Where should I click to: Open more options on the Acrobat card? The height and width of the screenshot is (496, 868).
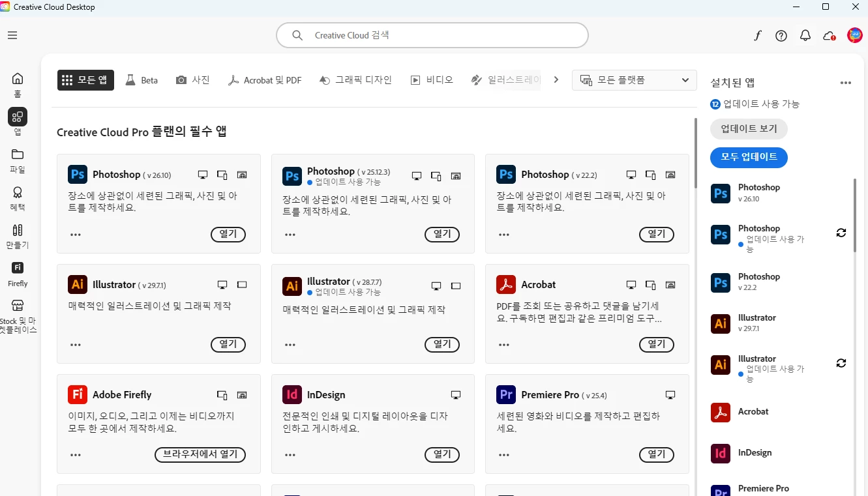point(504,345)
